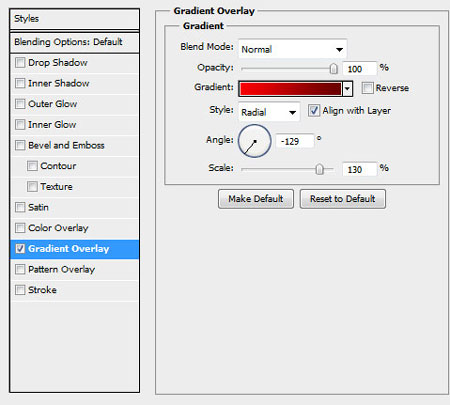Open the Style dropdown set to Radial
450x405 pixels.
tap(269, 112)
